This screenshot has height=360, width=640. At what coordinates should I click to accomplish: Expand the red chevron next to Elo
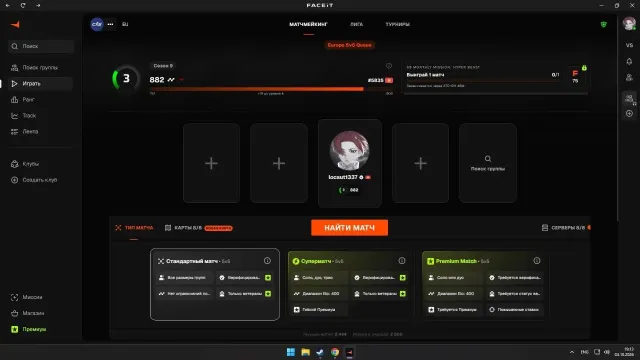[x=181, y=80]
